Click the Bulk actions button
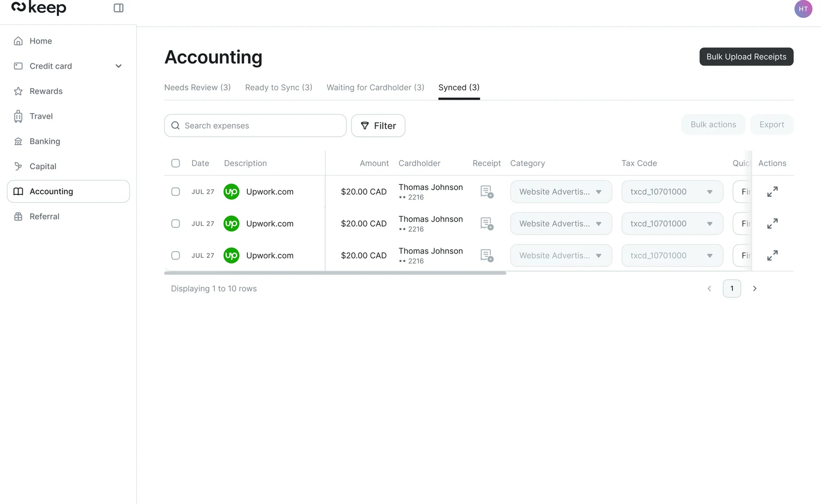This screenshot has height=504, width=821. tap(713, 125)
